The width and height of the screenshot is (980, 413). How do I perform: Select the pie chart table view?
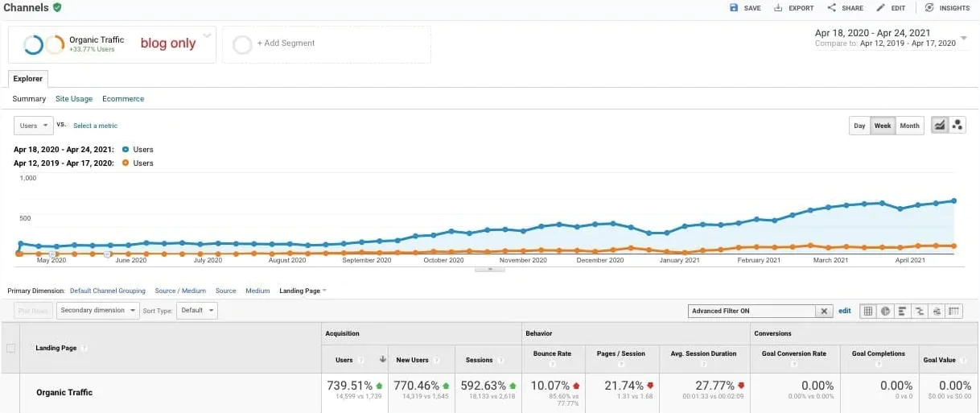tap(885, 311)
